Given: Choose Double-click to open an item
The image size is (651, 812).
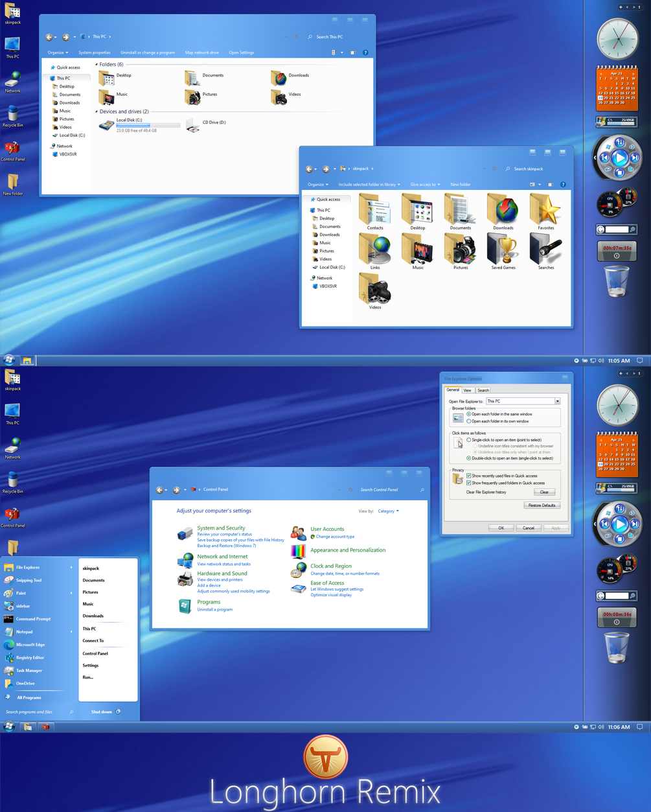Looking at the screenshot, I should pyautogui.click(x=469, y=458).
